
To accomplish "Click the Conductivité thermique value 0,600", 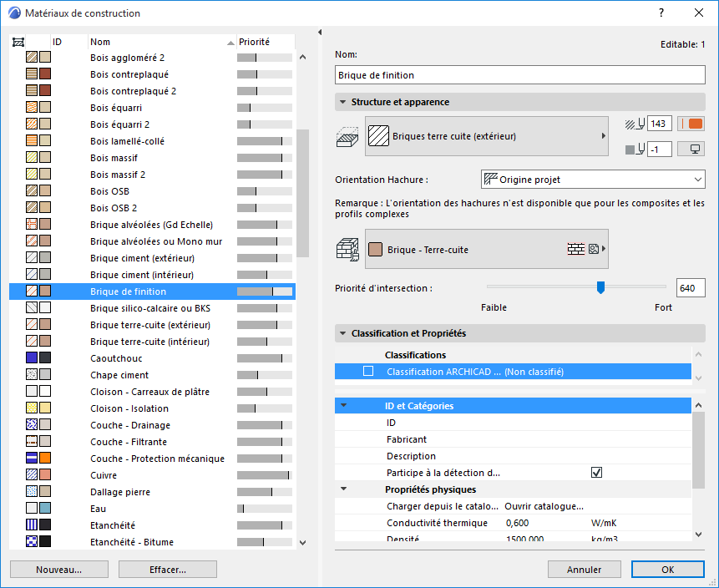I will [x=517, y=522].
